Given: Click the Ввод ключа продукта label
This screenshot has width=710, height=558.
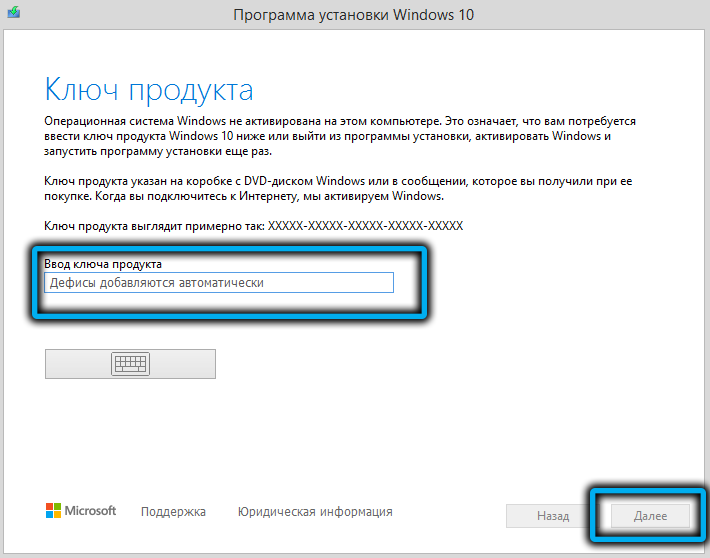Looking at the screenshot, I should [x=103, y=264].
